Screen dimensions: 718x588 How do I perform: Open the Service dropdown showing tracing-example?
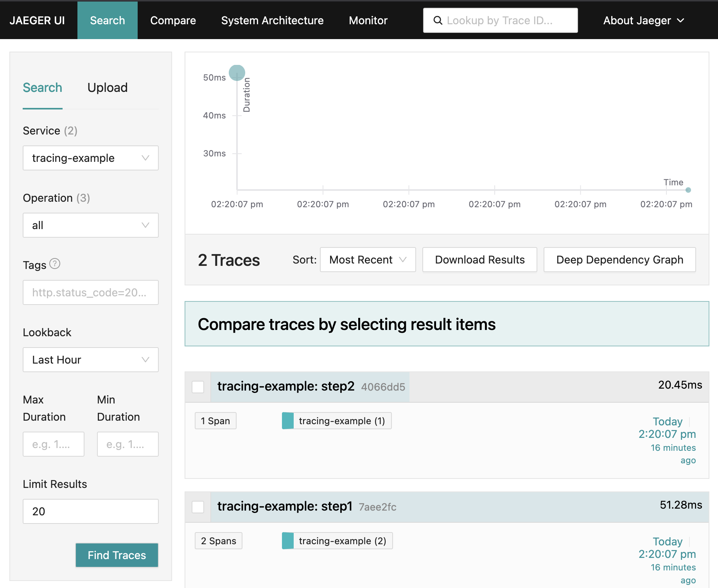tap(91, 158)
